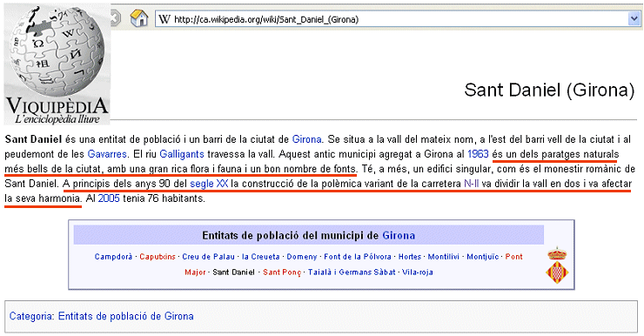Image resolution: width=644 pixels, height=336 pixels.
Task: Open the Montjuïc link
Action: 482,257
